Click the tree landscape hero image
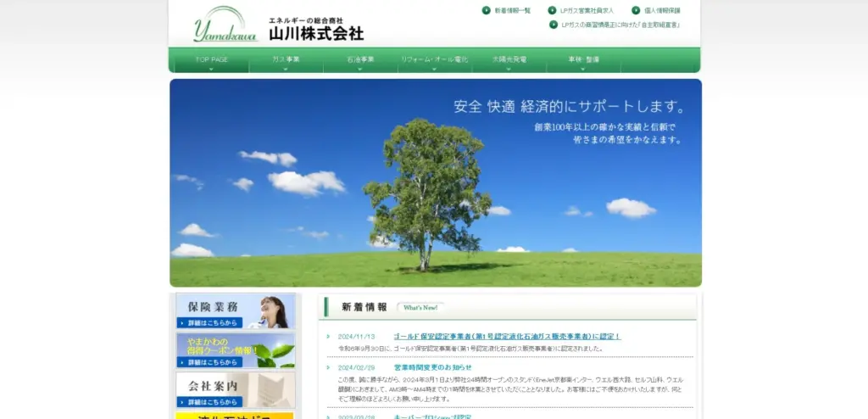This screenshot has width=868, height=419. coord(435,182)
